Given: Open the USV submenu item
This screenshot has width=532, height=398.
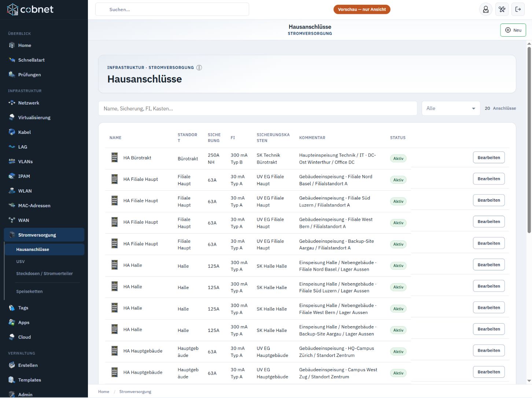Looking at the screenshot, I should (21, 262).
